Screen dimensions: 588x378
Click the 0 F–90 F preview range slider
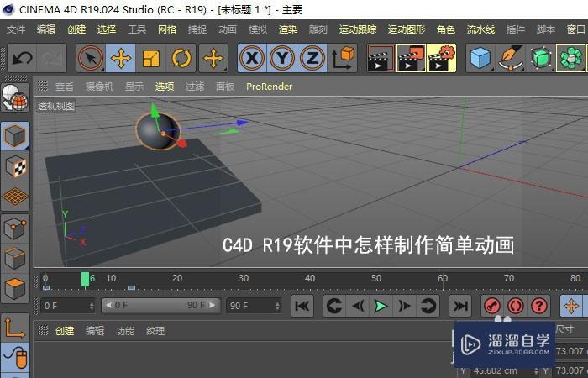(161, 306)
